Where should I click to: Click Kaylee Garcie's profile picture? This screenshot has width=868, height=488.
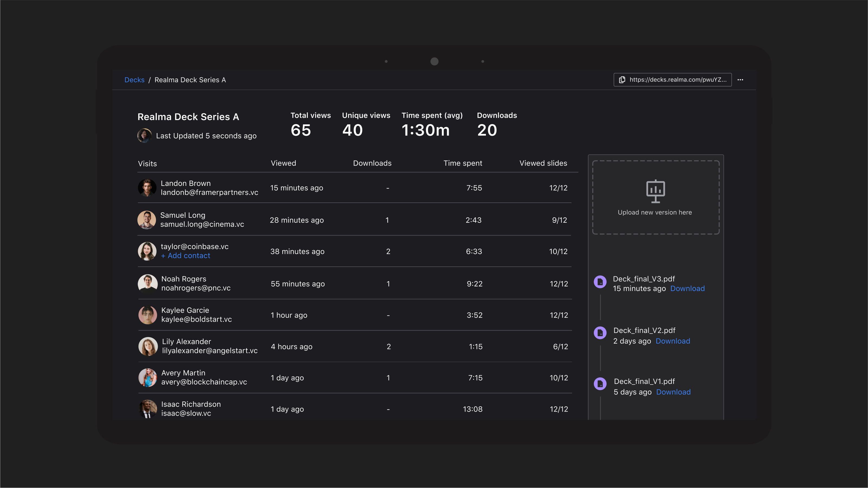coord(147,315)
